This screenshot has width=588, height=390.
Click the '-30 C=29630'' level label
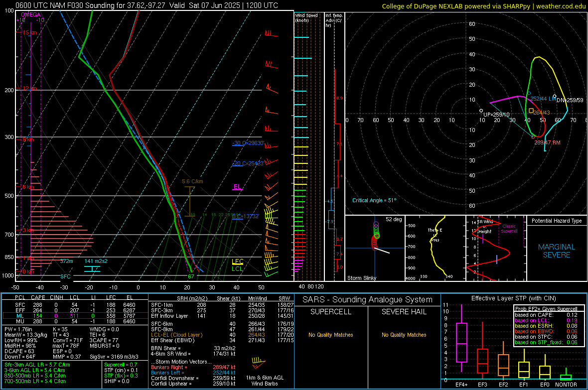click(249, 143)
